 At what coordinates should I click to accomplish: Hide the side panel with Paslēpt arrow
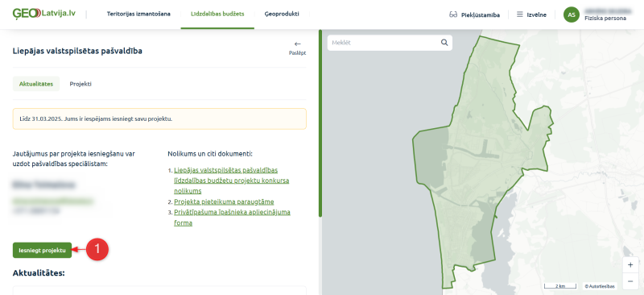click(297, 48)
